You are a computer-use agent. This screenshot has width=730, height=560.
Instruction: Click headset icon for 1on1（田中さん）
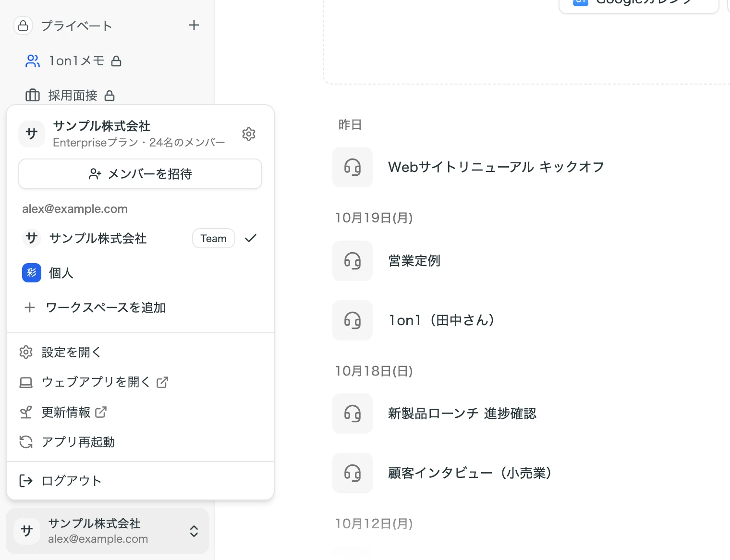(x=353, y=320)
